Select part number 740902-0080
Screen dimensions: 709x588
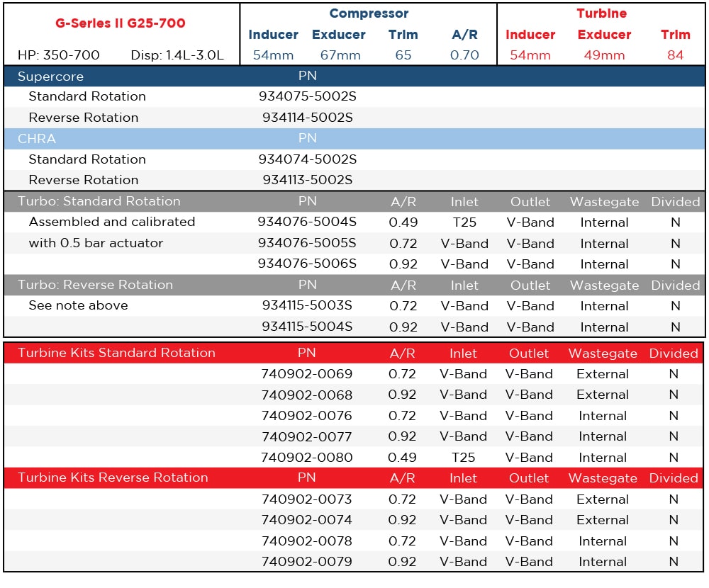[306, 457]
